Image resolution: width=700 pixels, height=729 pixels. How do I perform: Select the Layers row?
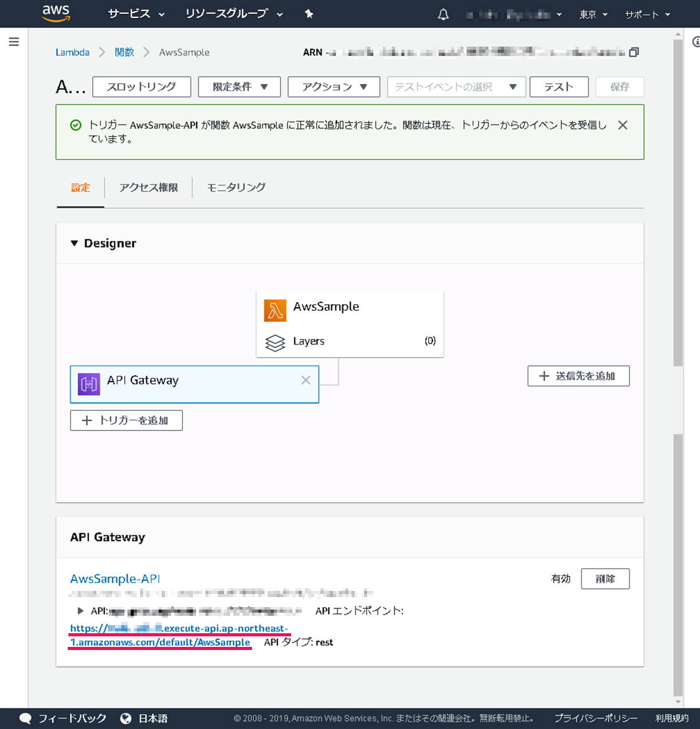350,341
